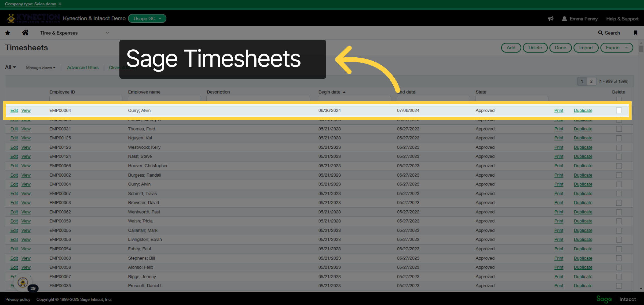Go to page 2 of results
Viewport: 644px width, 305px height.
[591, 81]
